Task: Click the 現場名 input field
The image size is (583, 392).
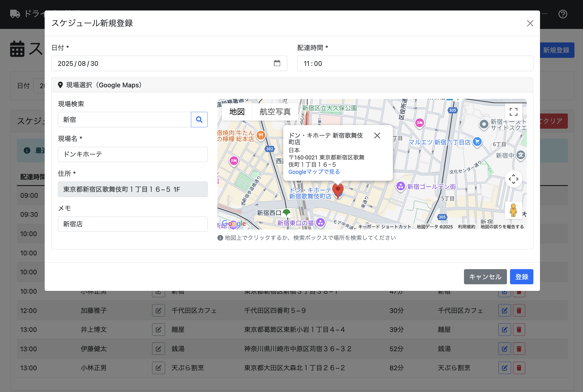Action: 133,154
